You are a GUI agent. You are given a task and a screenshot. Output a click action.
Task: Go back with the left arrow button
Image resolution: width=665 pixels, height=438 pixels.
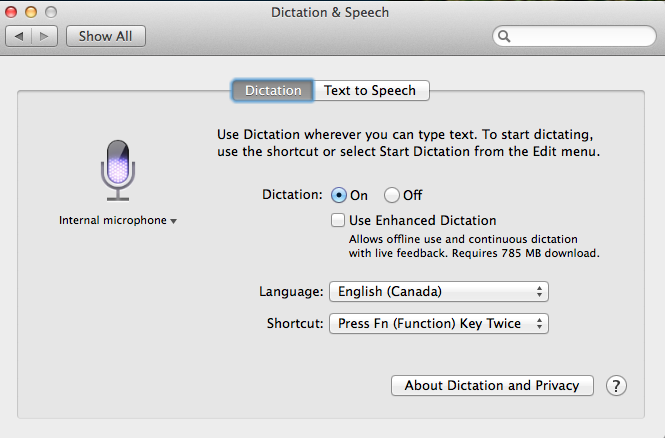point(20,36)
